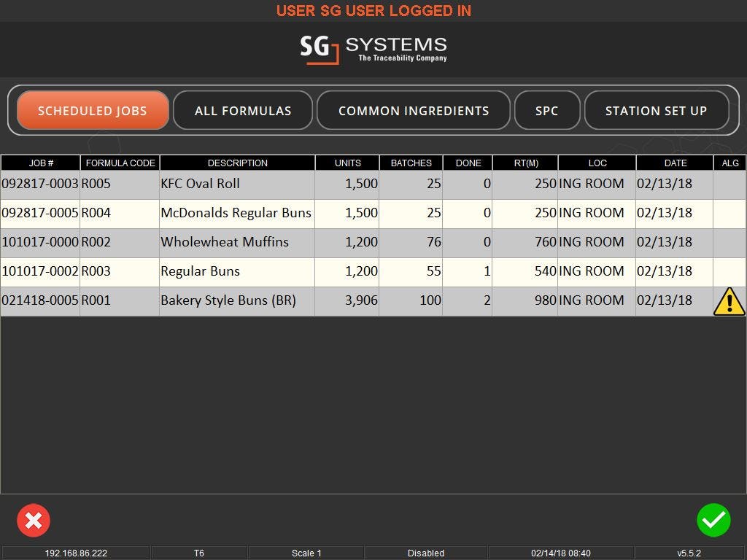Click the JOB # column header
The image size is (747, 560).
pyautogui.click(x=40, y=163)
